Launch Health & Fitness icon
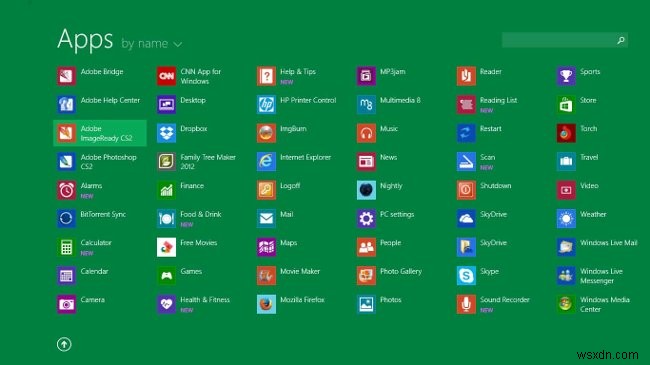Viewport: 650px width, 365px height. point(166,304)
